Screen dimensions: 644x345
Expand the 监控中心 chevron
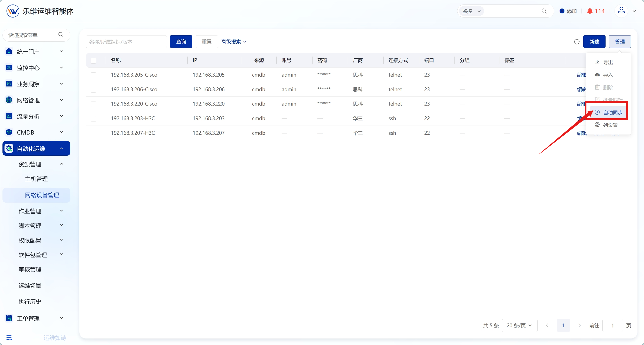62,68
